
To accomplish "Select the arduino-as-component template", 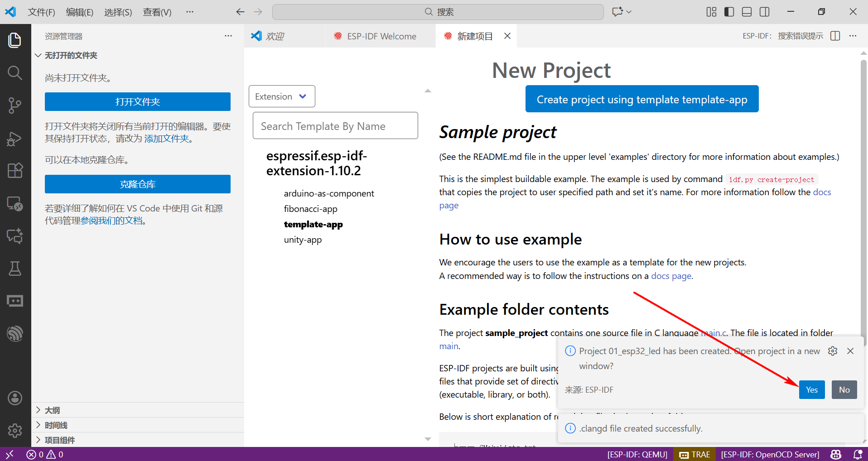I will (329, 193).
